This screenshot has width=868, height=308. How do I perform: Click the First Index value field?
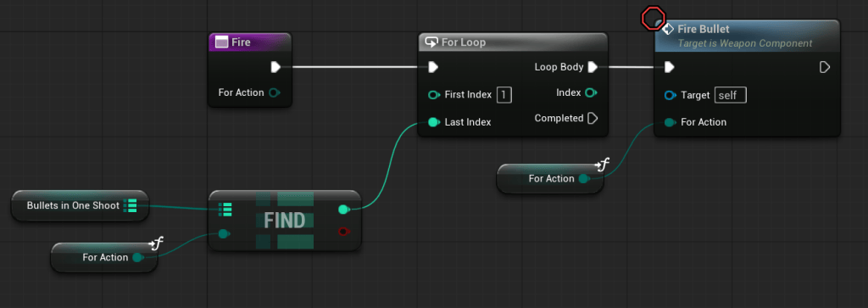click(x=504, y=95)
